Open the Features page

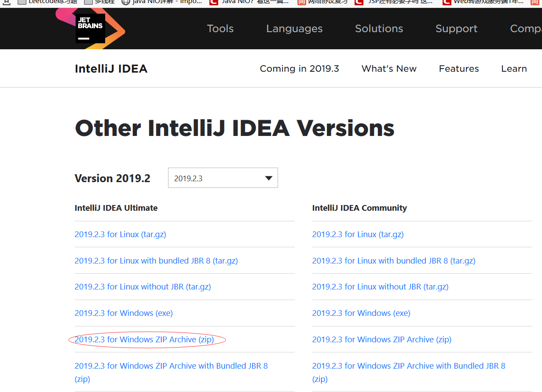click(459, 69)
